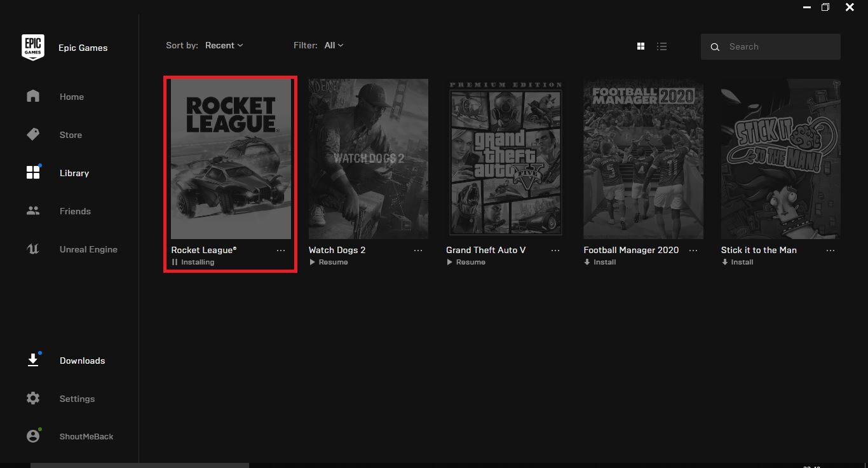Click the Stick it to the Man title
This screenshot has height=468, width=868.
(759, 250)
